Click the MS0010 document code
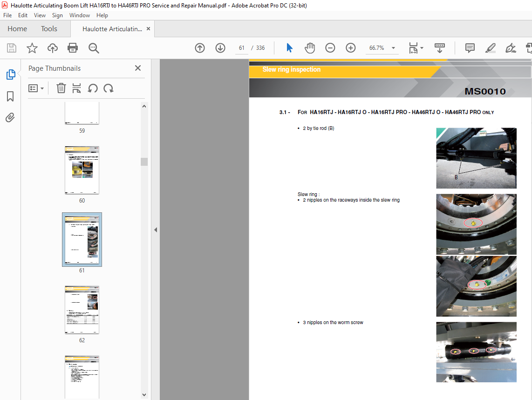Image resolution: width=532 pixels, height=400 pixels. (x=485, y=91)
